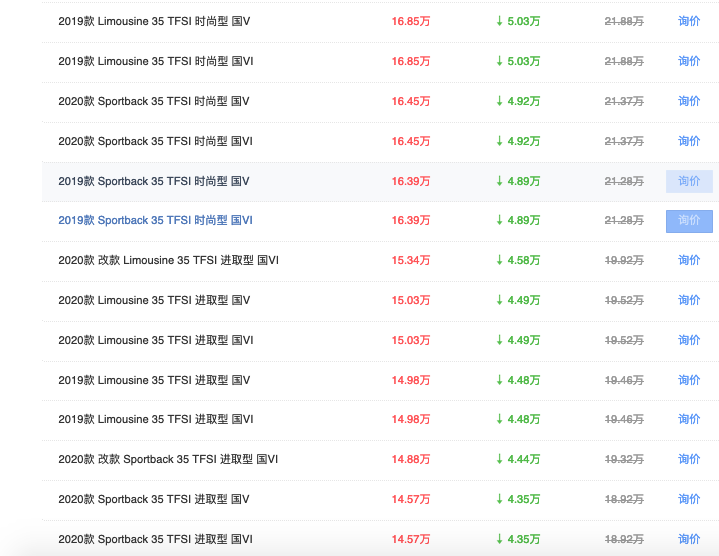Select 15.34万 price for 改款 Limousine 进取型
Image resolution: width=719 pixels, height=556 pixels.
coord(411,260)
